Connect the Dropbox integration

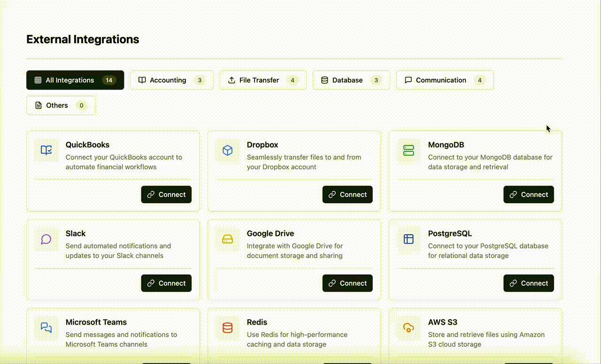(347, 195)
